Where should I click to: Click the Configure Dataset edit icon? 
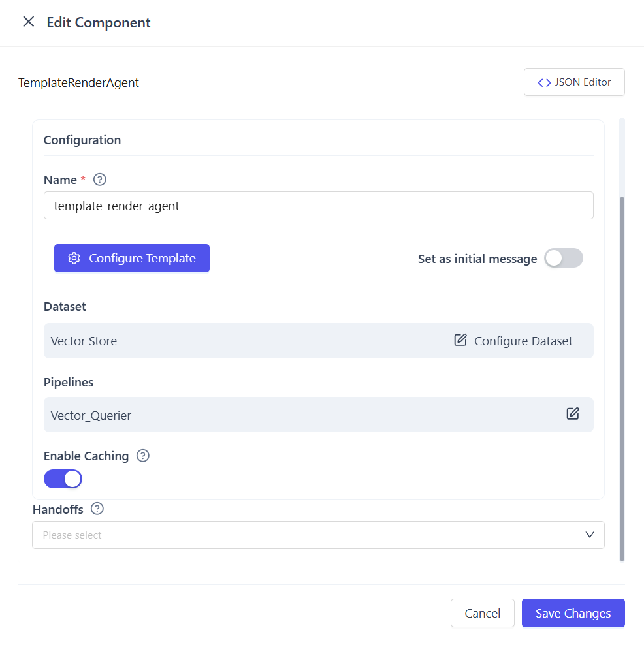(x=460, y=340)
